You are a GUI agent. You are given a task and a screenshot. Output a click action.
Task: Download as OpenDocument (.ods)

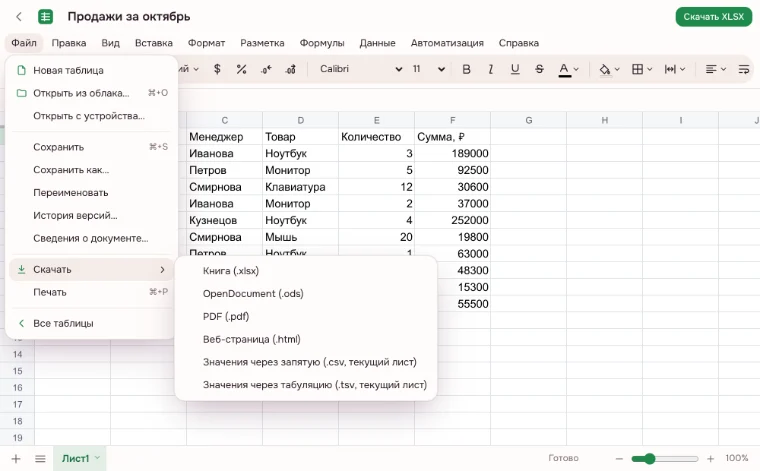[x=306, y=294]
